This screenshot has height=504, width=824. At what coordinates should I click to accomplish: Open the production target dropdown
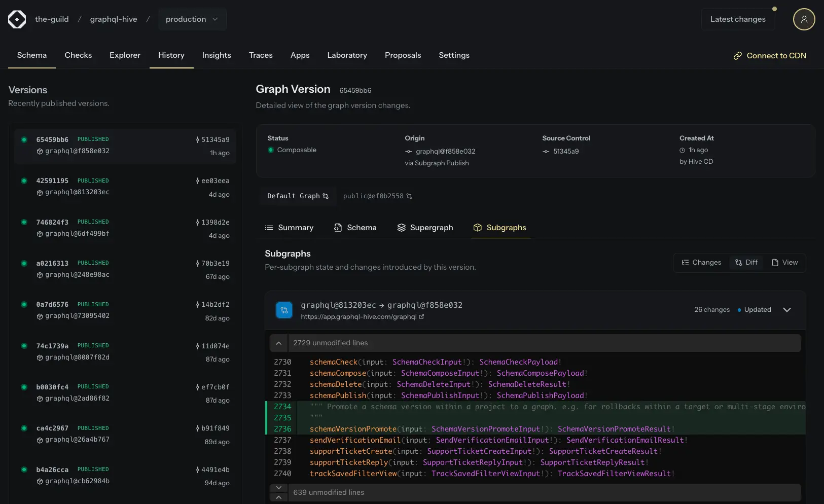point(192,19)
